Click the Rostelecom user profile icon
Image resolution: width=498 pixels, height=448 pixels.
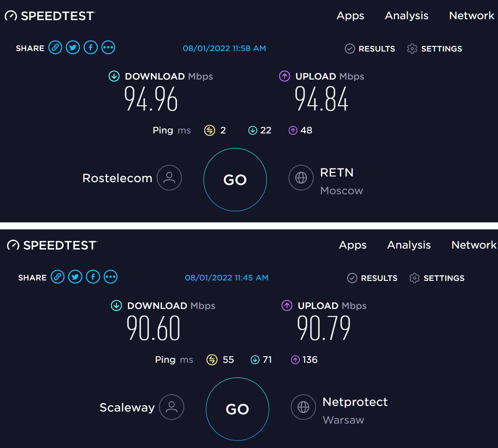coord(169,178)
